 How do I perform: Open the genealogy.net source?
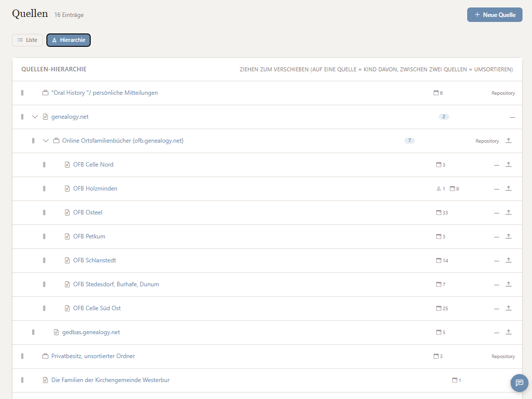(70, 117)
